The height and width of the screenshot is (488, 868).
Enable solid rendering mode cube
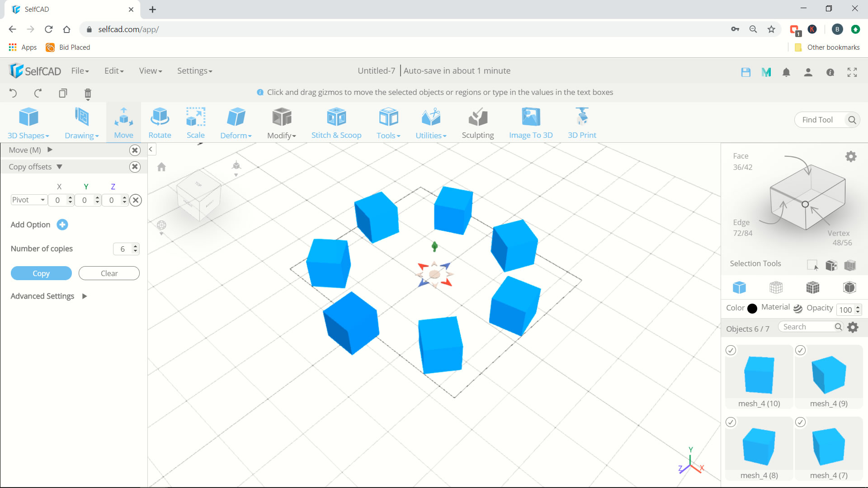coord(739,287)
